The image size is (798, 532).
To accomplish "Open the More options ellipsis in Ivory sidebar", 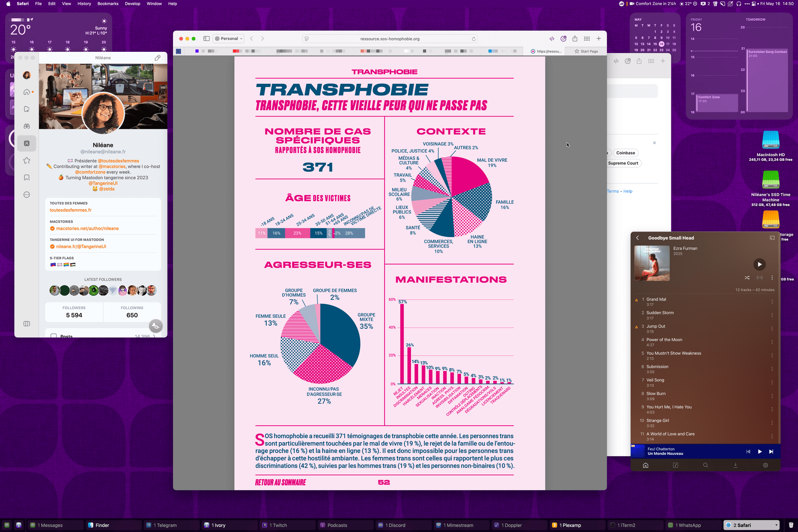I will [26, 195].
